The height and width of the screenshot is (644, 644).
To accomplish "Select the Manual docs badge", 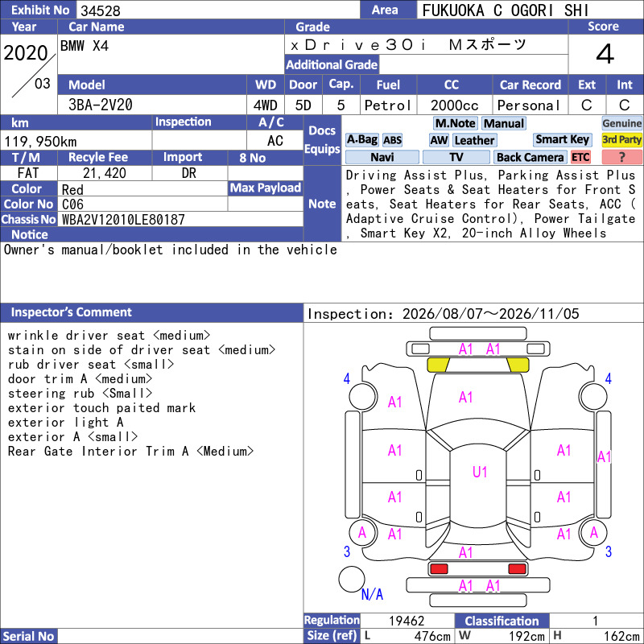I will point(504,123).
